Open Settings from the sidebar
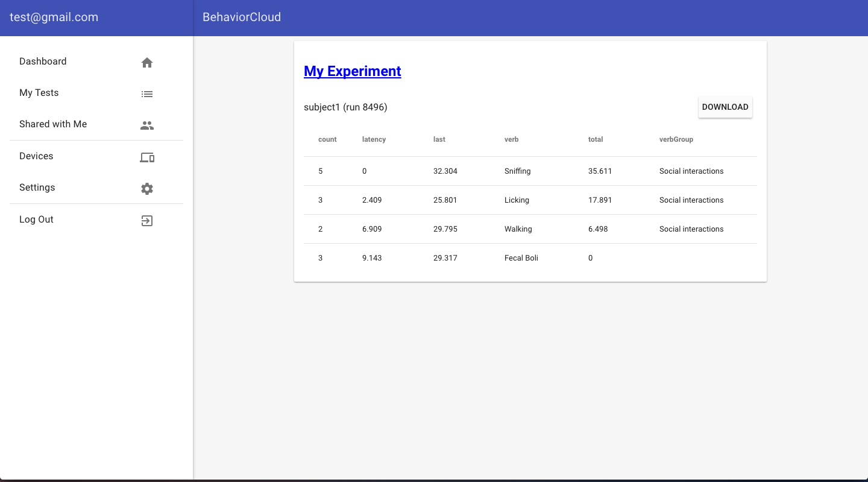Screen dimensions: 868x482 point(96,188)
